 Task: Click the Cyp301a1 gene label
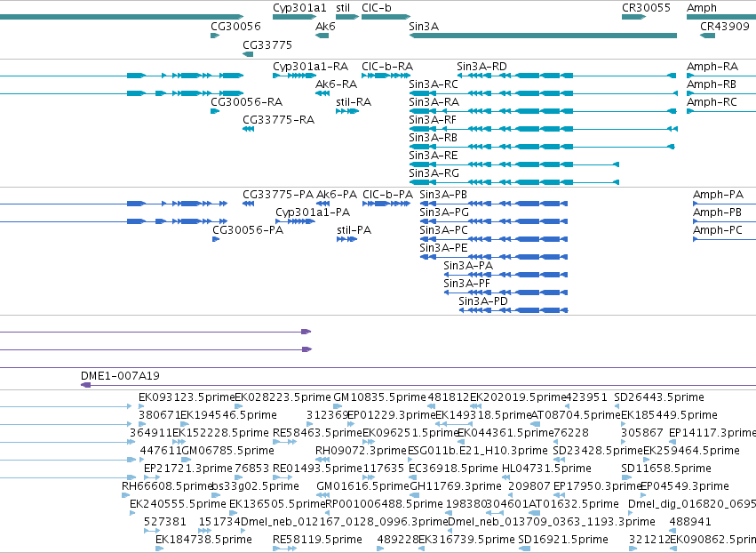[x=299, y=8]
